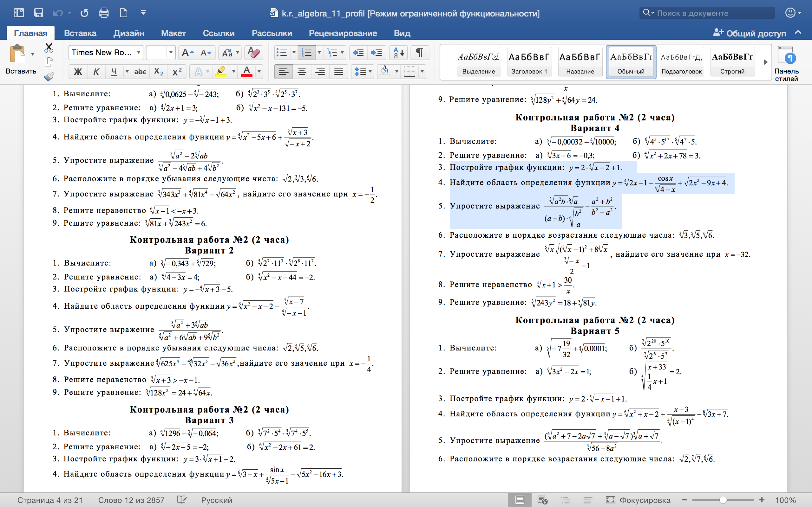This screenshot has height=507, width=812.
Task: Click the Sort text icon
Action: pyautogui.click(x=398, y=53)
